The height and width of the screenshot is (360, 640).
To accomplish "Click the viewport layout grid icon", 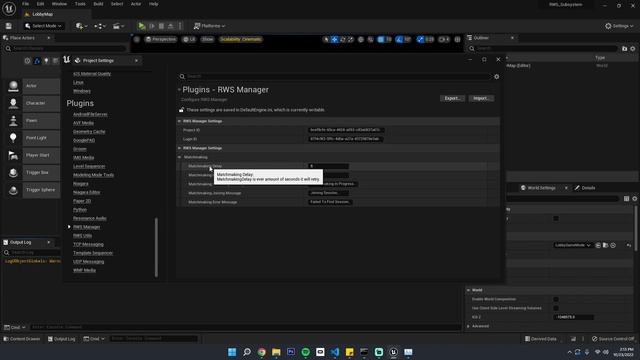I will click(x=458, y=39).
